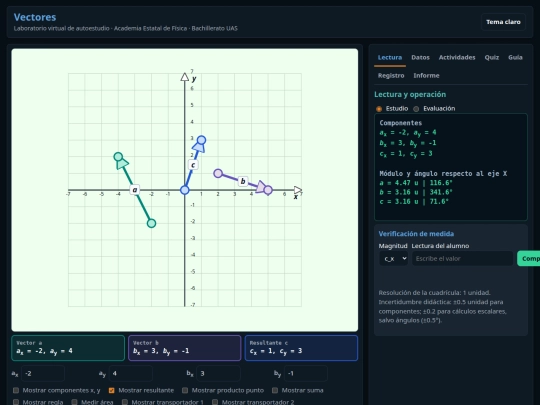Viewport: 540px width, 405px height.
Task: Click the 'c' label on the blue vector
Action: point(193,165)
